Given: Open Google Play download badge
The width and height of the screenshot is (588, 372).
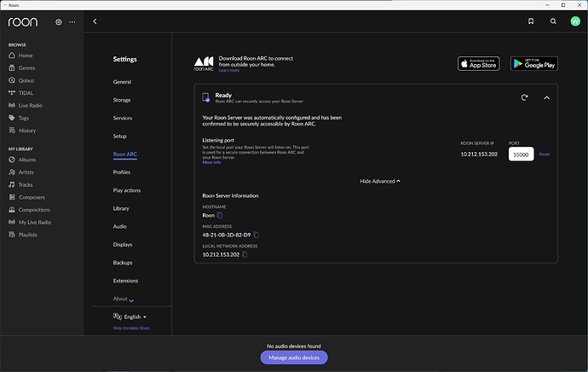Looking at the screenshot, I should (534, 64).
